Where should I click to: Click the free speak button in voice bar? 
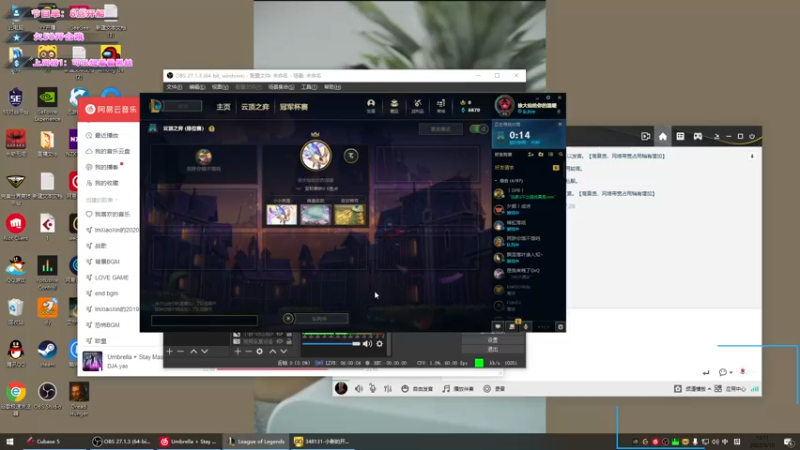(417, 389)
